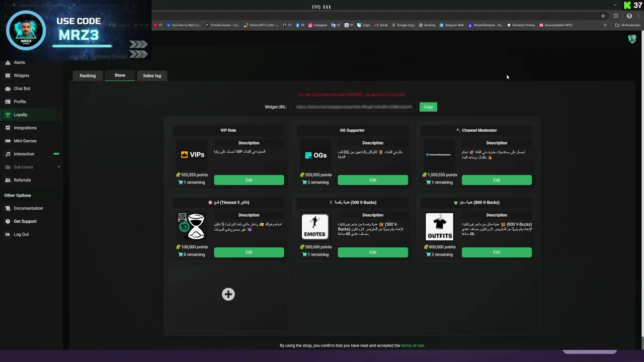The height and width of the screenshot is (362, 644).
Task: Open the YT bookmark
Action: (158, 25)
